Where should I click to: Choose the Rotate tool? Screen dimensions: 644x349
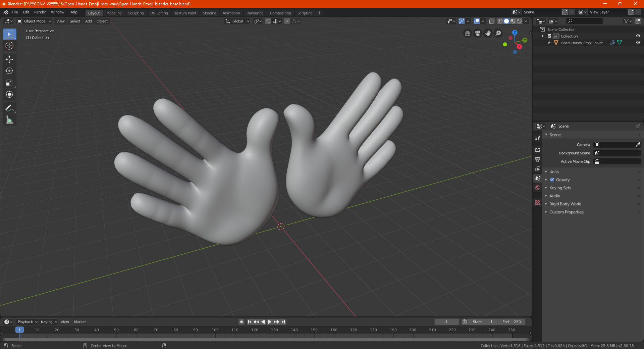(9, 71)
